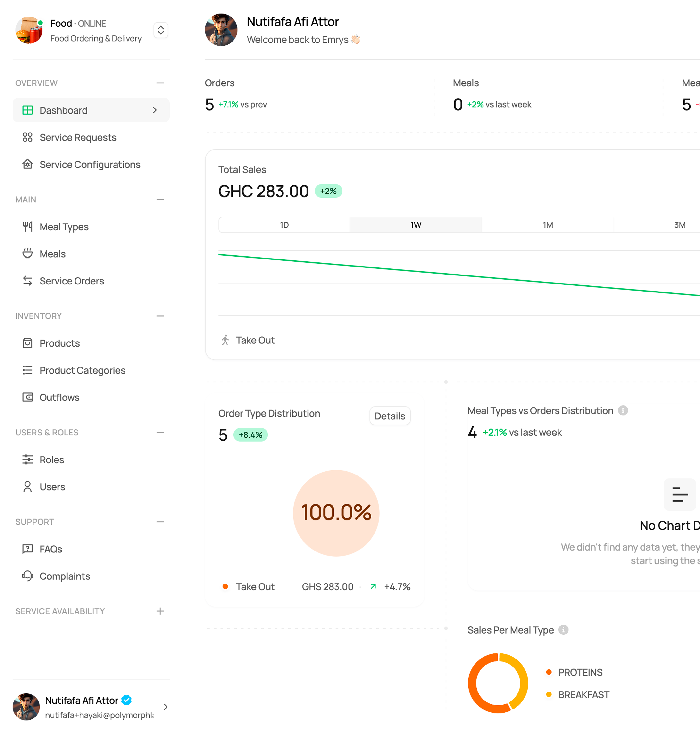The height and width of the screenshot is (734, 700).
Task: Open the user profile chevron at bottom
Action: pyautogui.click(x=165, y=707)
